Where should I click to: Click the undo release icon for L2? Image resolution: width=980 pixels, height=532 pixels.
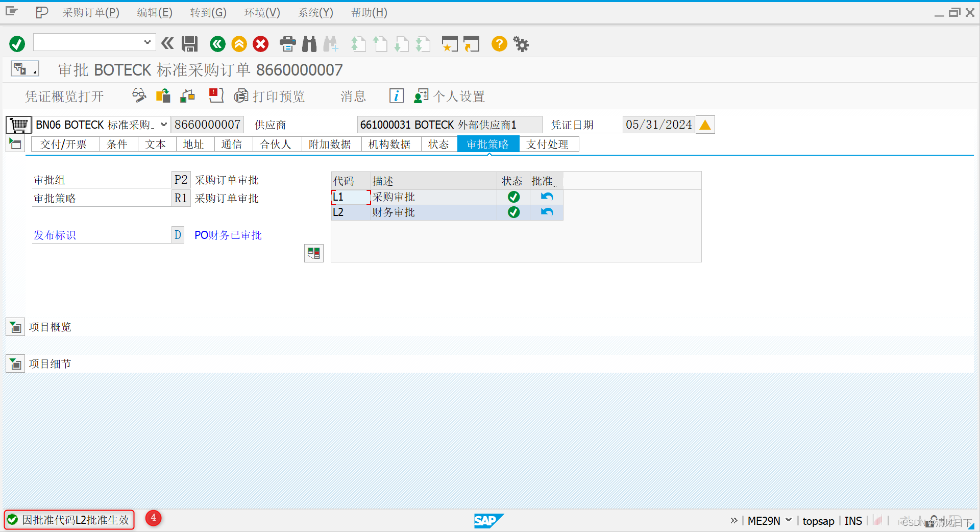547,212
